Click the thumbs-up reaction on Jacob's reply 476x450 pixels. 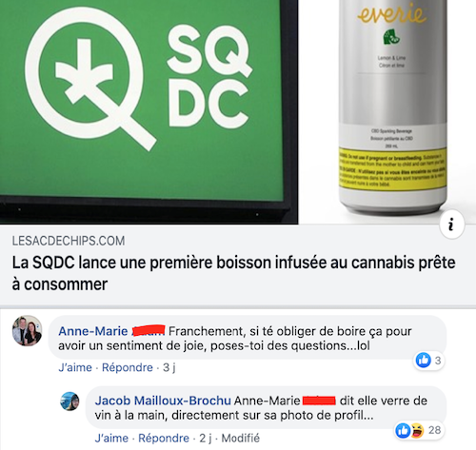(x=403, y=431)
